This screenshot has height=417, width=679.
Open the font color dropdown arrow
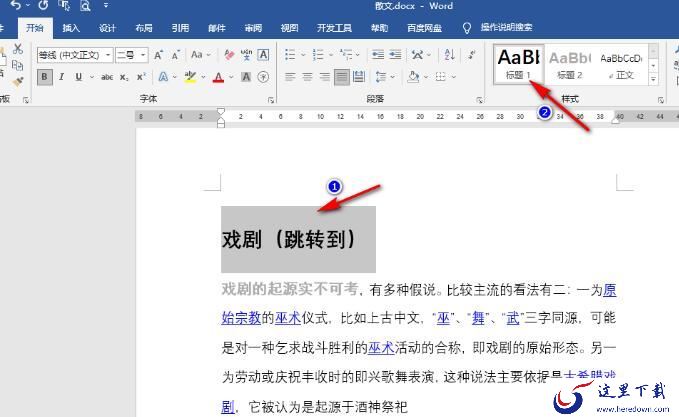click(231, 77)
